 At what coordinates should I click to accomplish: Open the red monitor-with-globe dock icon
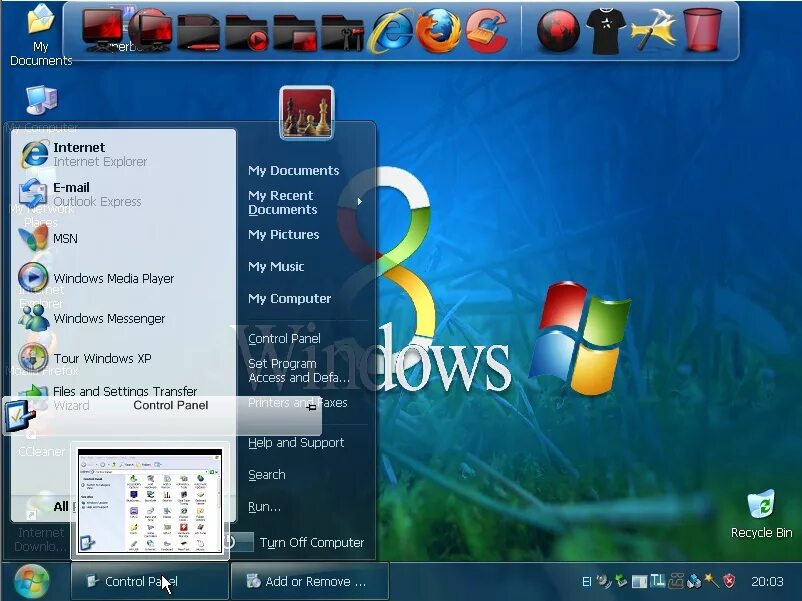coord(150,31)
